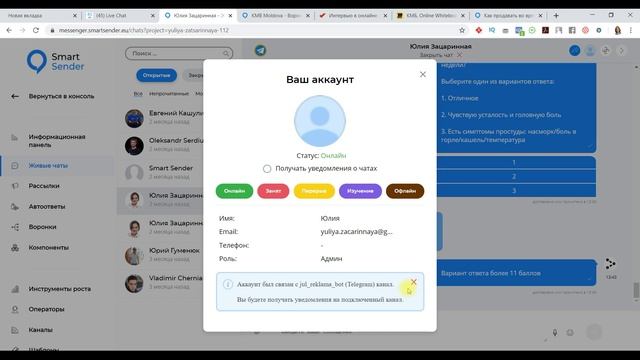Image resolution: width=640 pixels, height=360 pixels.
Task: Click the Инструменты роста sidebar icon
Action: [x=15, y=289]
